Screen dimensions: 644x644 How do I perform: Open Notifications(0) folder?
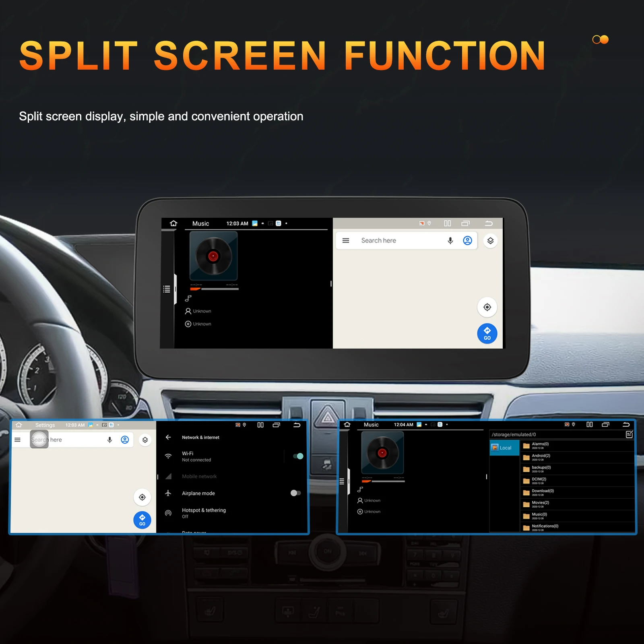coord(578,527)
